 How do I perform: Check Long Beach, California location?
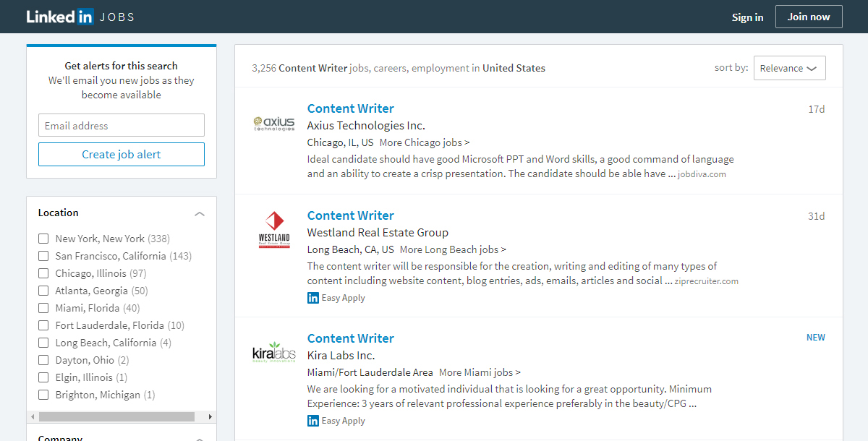(43, 343)
